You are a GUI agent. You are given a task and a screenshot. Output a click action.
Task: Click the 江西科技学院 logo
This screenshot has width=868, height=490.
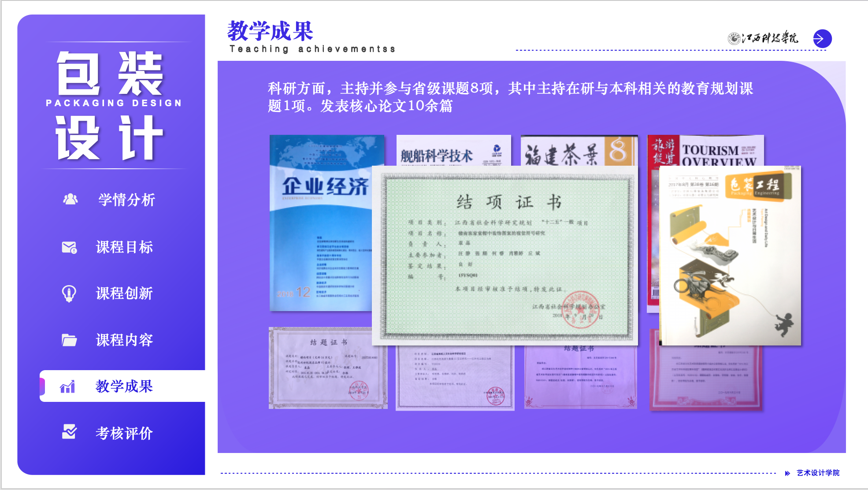pos(763,38)
